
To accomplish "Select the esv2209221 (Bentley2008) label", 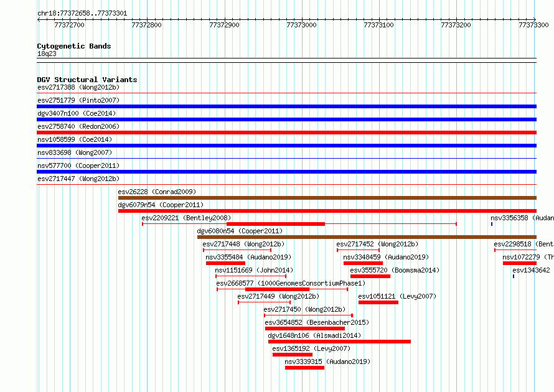I will (186, 218).
